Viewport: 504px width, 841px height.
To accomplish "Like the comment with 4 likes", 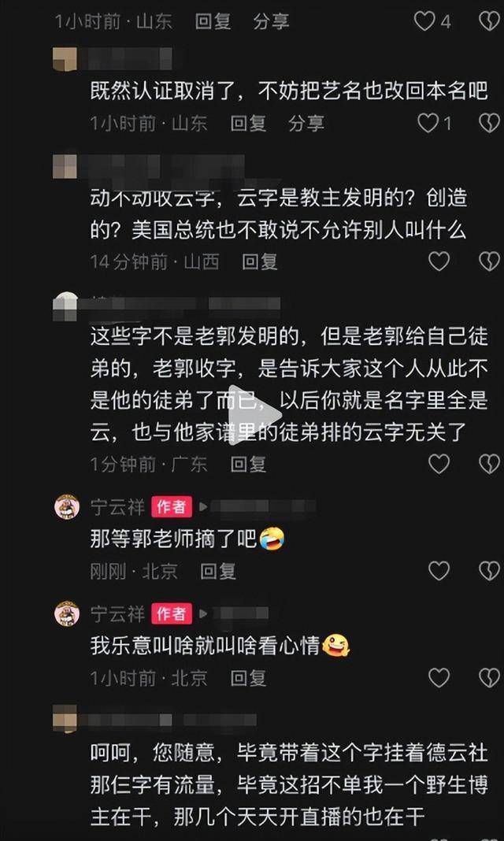I will tap(424, 21).
